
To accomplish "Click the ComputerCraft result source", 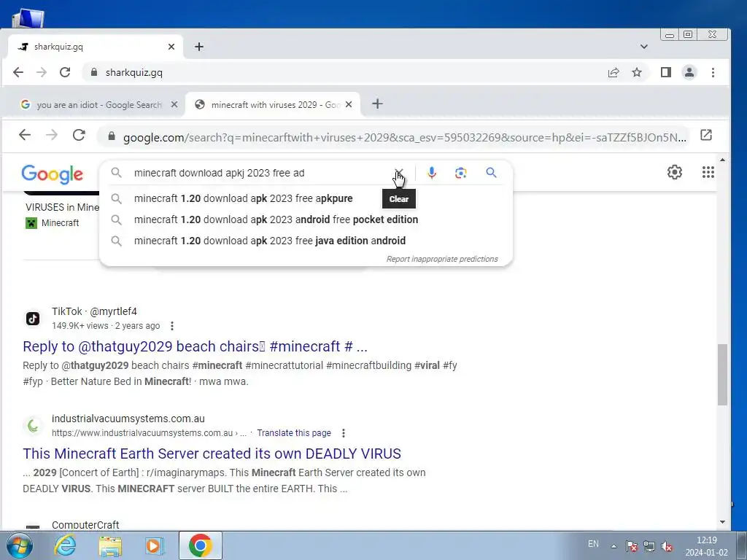I will coord(85,525).
